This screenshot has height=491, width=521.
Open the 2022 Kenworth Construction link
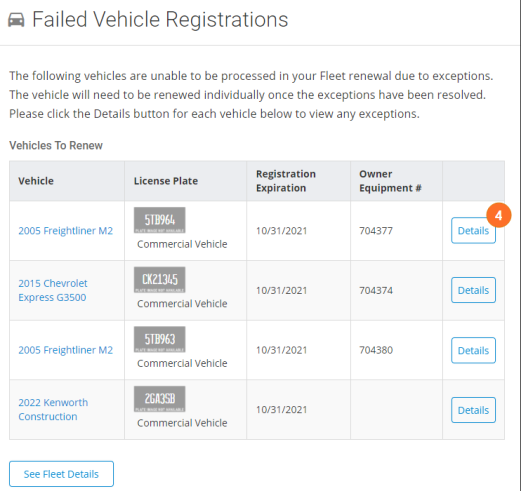(x=53, y=410)
